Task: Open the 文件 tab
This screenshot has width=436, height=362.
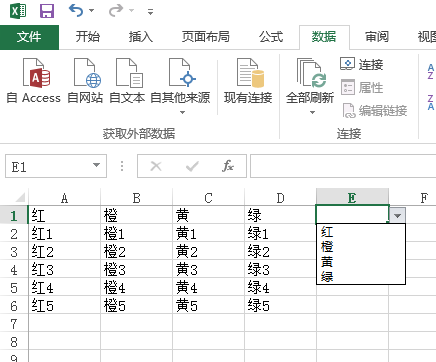Action: pos(29,37)
